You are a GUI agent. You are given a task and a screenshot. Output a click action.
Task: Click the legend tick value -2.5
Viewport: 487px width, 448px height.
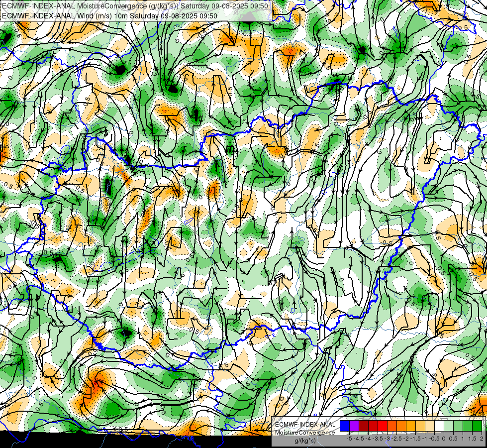coord(396,439)
